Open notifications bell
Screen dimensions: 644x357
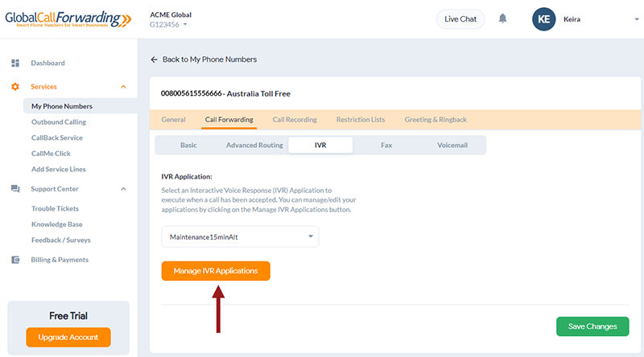click(502, 18)
